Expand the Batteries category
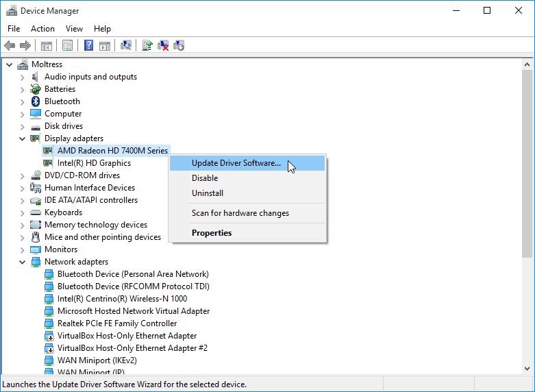The width and height of the screenshot is (535, 392). point(23,90)
